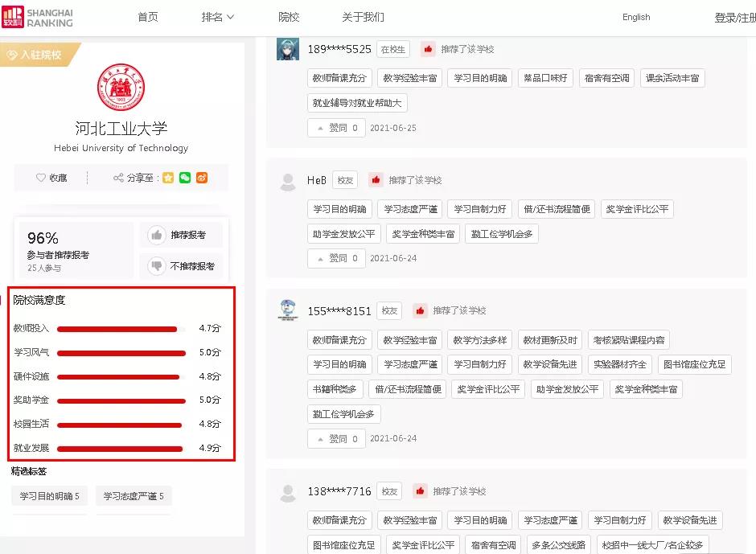
Task: Share the school via Weibo icon
Action: (x=202, y=178)
